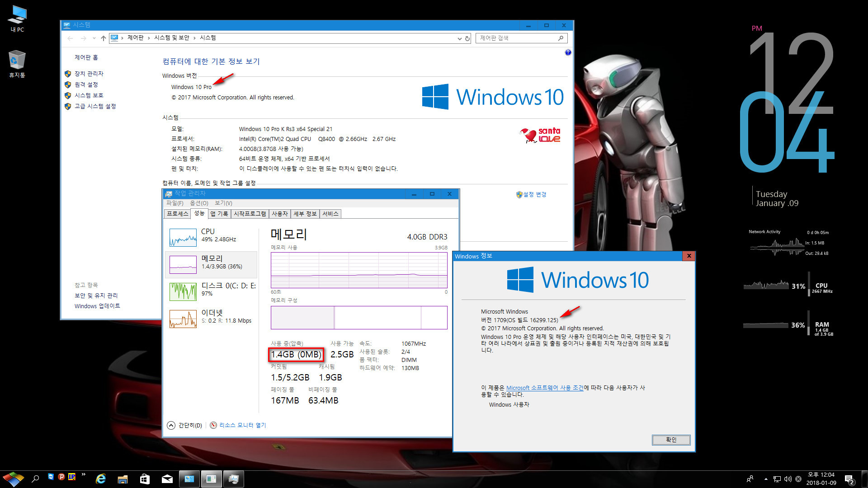
Task: Expand chevron after 시스템 및 보안
Action: coord(194,38)
